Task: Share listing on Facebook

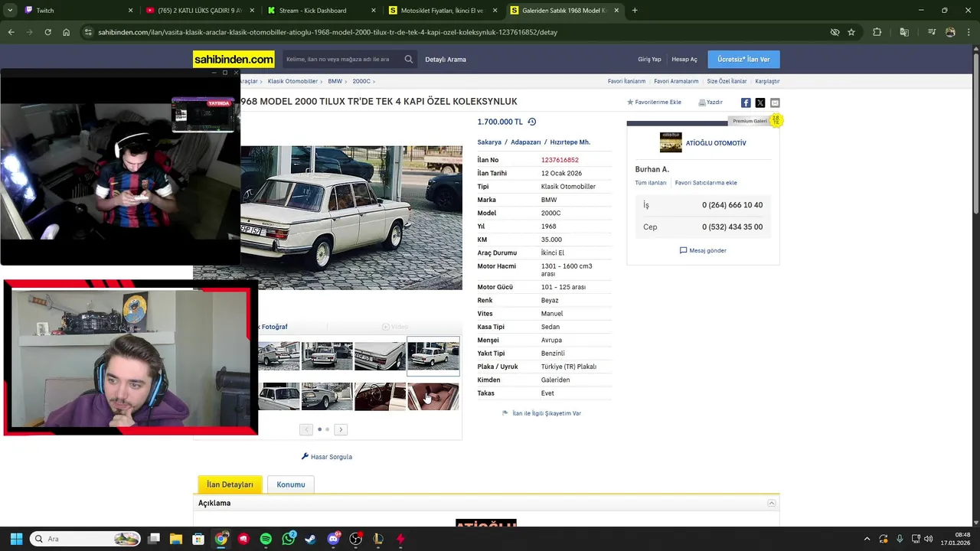Action: point(746,103)
